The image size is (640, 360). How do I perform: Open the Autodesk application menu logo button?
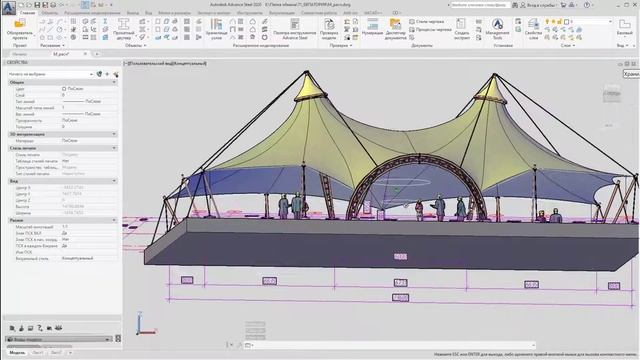point(9,8)
